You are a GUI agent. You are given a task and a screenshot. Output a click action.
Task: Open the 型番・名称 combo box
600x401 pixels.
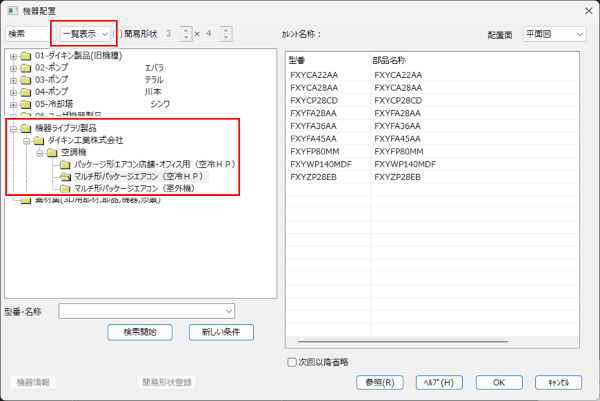[x=146, y=310]
